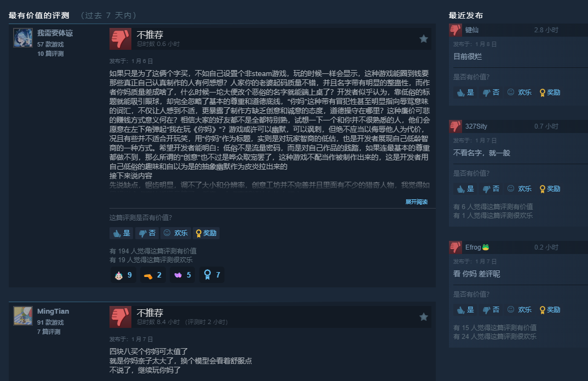Open MingTian's profile avatar
The height and width of the screenshot is (381, 588).
point(23,316)
